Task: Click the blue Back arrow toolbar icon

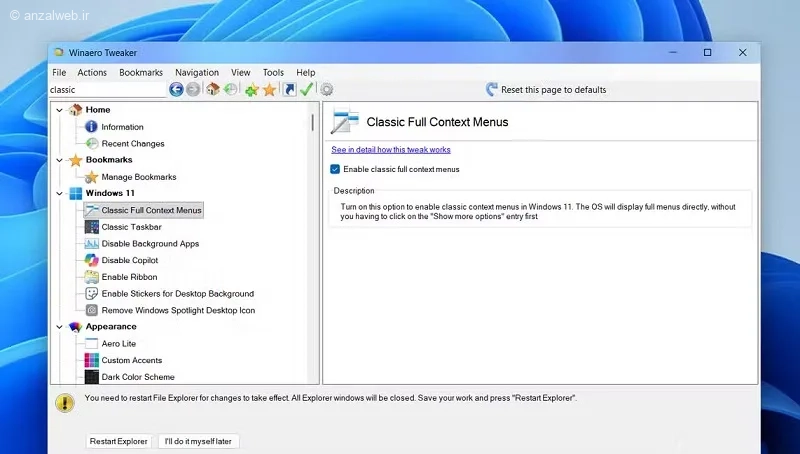Action: coord(176,90)
